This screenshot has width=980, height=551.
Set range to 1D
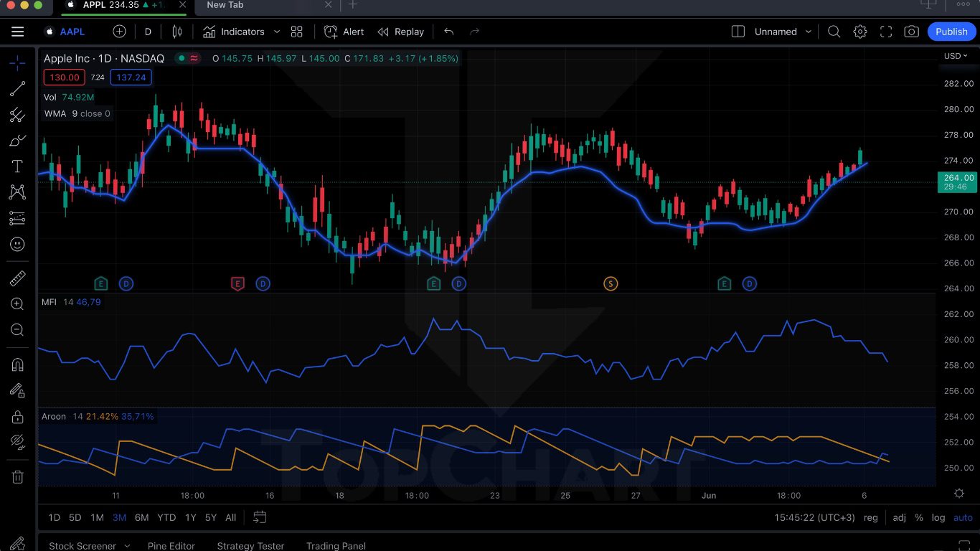(54, 517)
